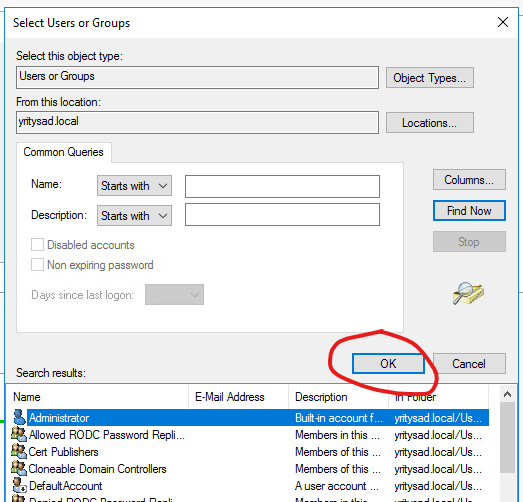This screenshot has width=523, height=502.
Task: Select the Common Queries tab
Action: coord(63,152)
